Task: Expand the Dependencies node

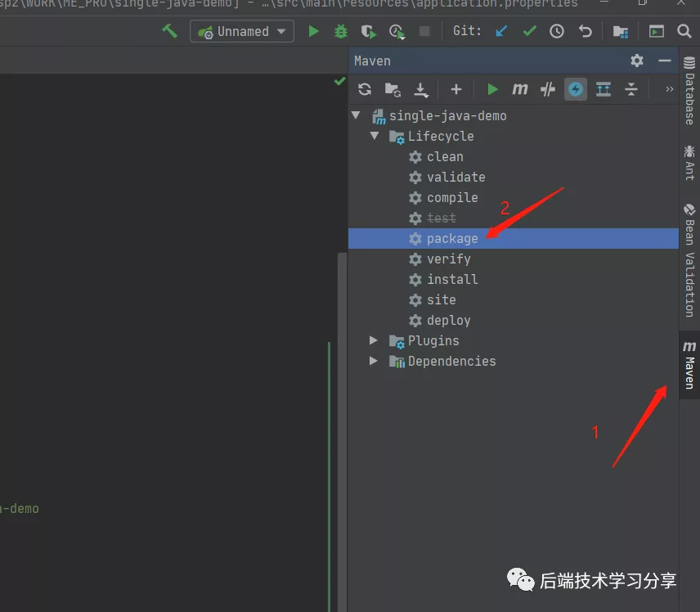Action: (374, 361)
